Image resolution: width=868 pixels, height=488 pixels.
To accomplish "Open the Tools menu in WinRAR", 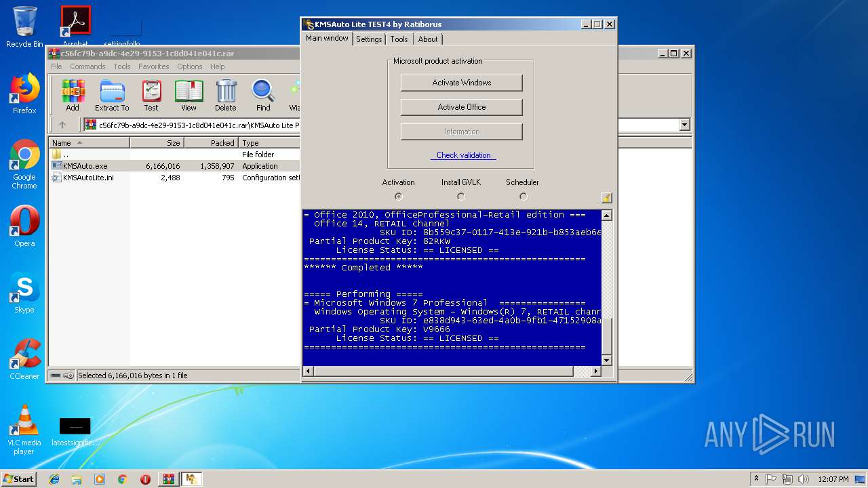I will (x=122, y=66).
